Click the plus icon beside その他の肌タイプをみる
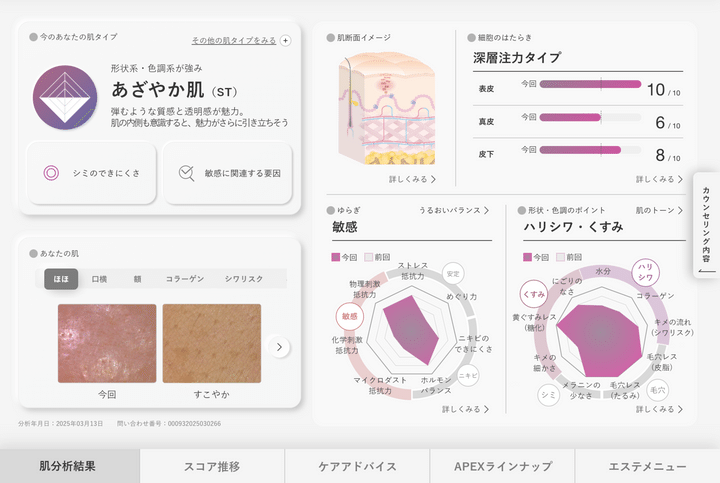720x483 pixels. tap(286, 41)
